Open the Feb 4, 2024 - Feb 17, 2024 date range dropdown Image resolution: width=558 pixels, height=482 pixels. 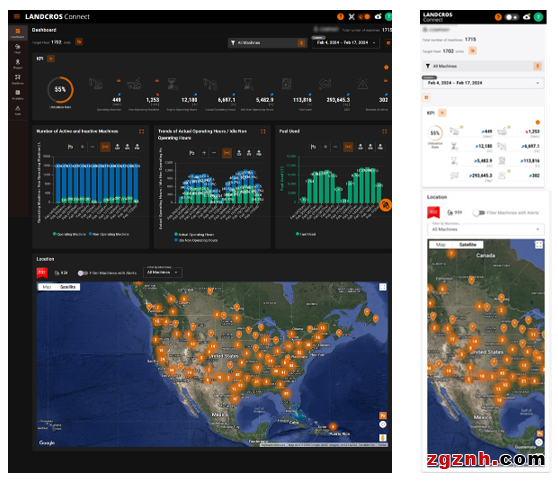point(346,43)
